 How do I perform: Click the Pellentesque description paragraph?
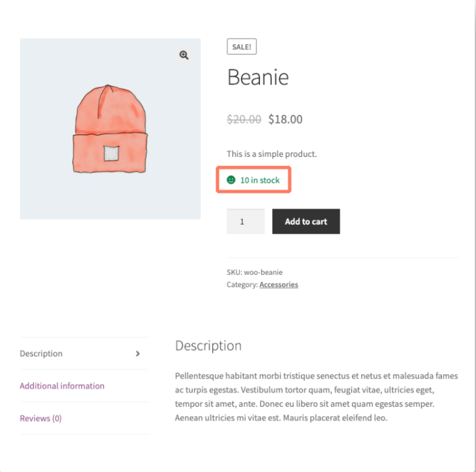pyautogui.click(x=317, y=397)
